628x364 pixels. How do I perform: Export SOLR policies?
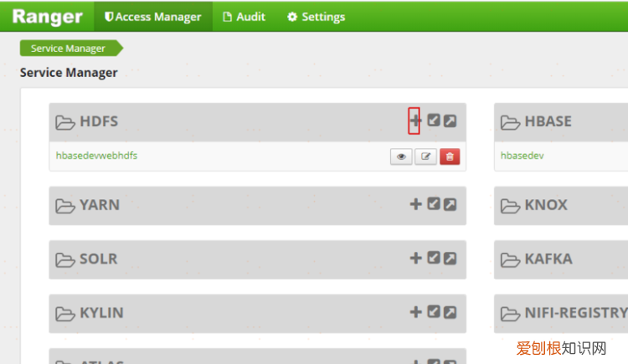click(x=450, y=259)
